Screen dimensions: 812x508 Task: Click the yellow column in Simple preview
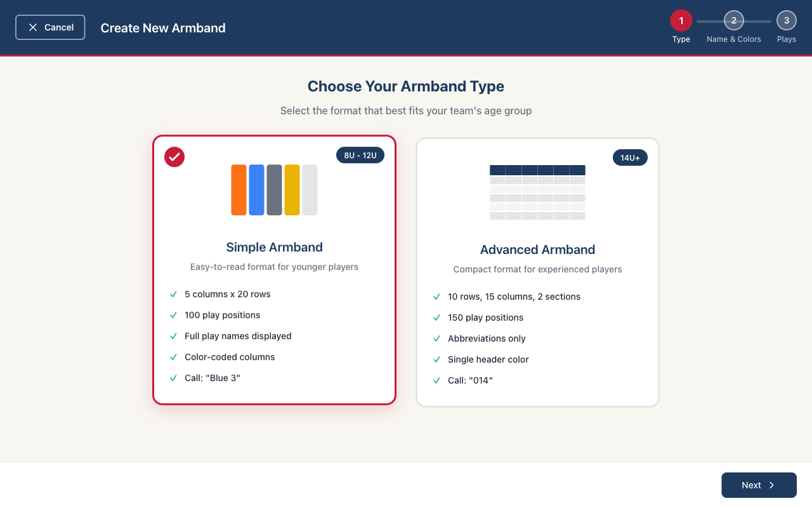292,190
